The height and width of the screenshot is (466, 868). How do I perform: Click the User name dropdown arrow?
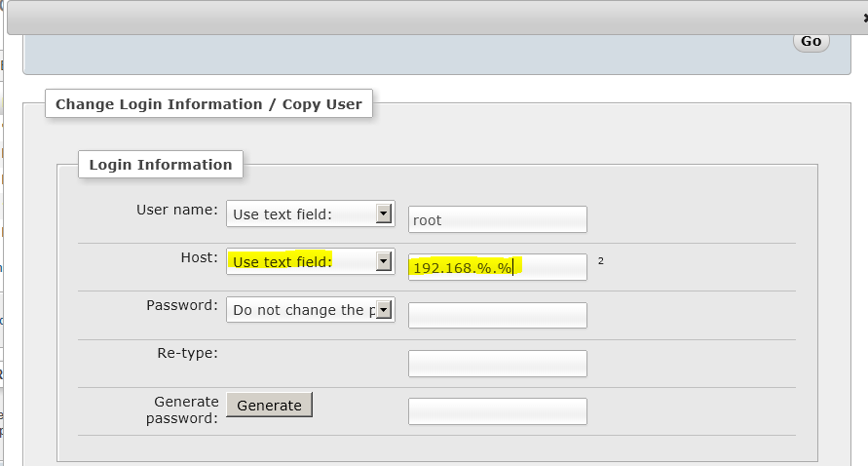(x=384, y=214)
